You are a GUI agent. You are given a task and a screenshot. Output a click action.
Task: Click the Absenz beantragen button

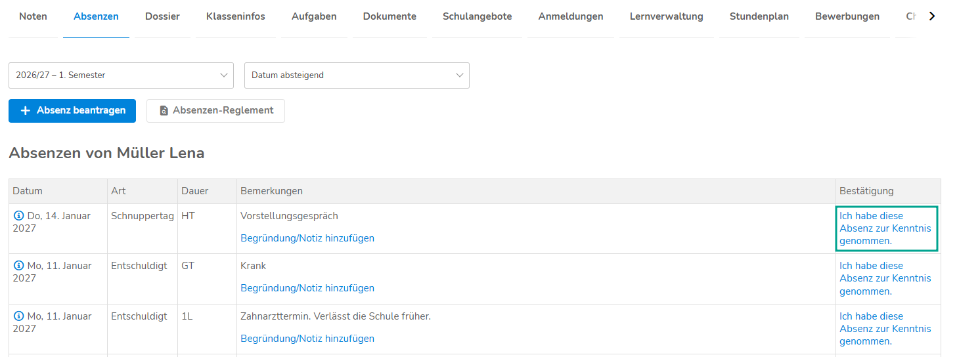point(72,111)
